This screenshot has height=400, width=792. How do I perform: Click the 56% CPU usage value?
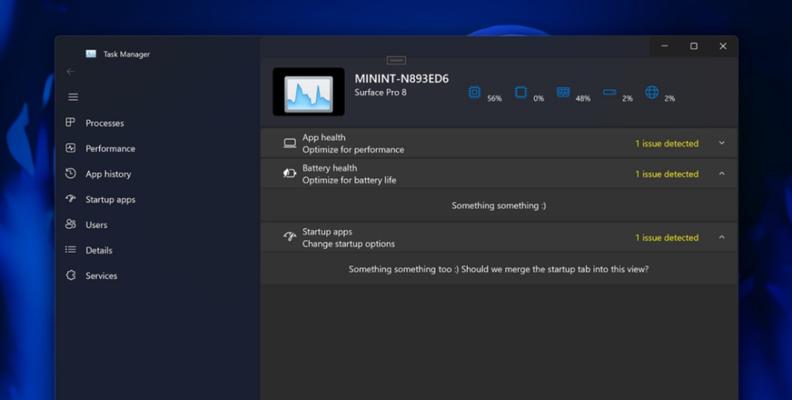[494, 98]
